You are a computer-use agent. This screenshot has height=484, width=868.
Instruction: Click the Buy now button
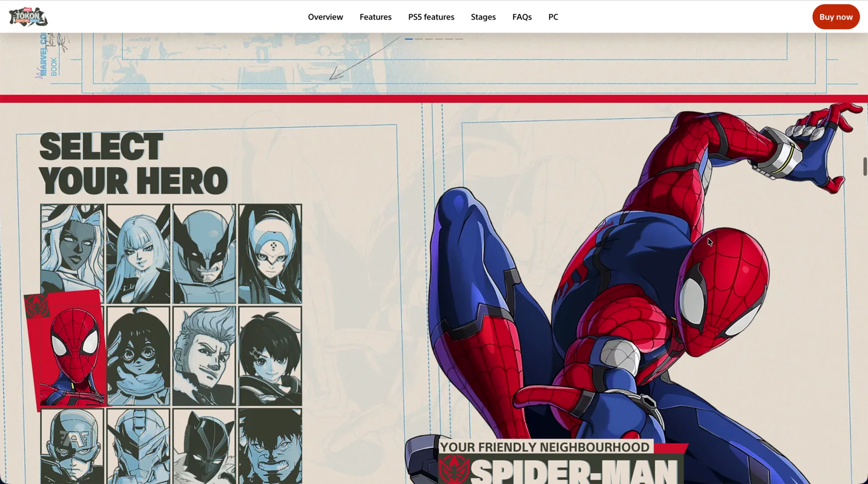click(836, 17)
